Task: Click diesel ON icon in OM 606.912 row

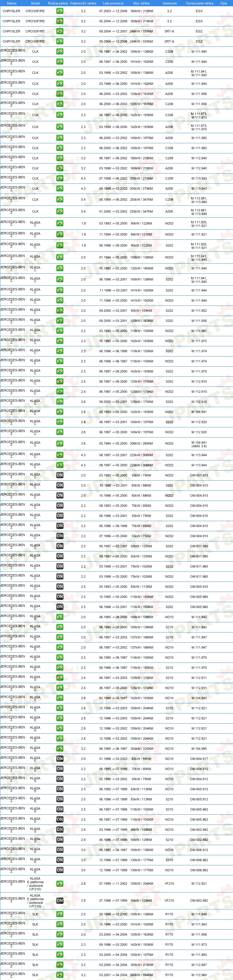Action: 60,850
